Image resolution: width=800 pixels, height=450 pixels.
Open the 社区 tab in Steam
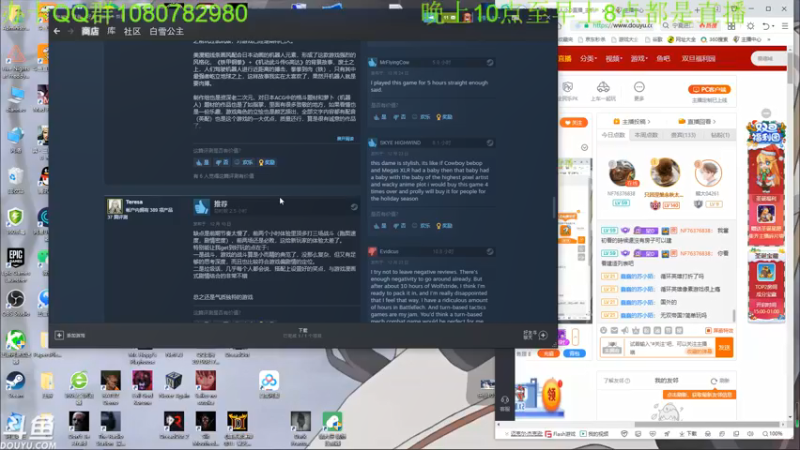coord(132,32)
